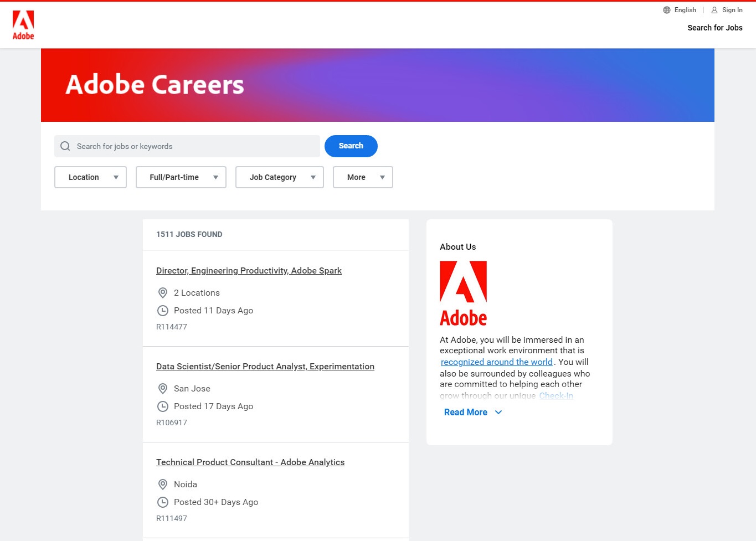Expand the Full/Part-time filter
The image size is (756, 541).
[181, 177]
